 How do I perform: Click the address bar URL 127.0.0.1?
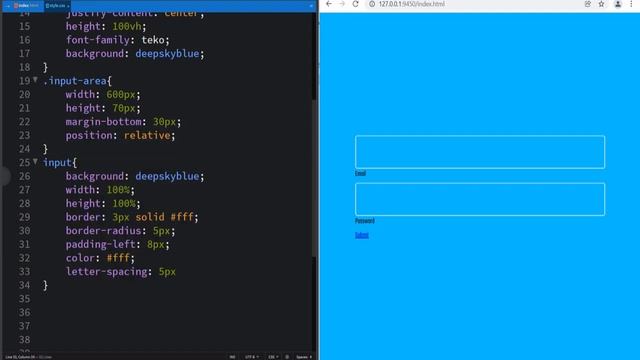point(411,4)
